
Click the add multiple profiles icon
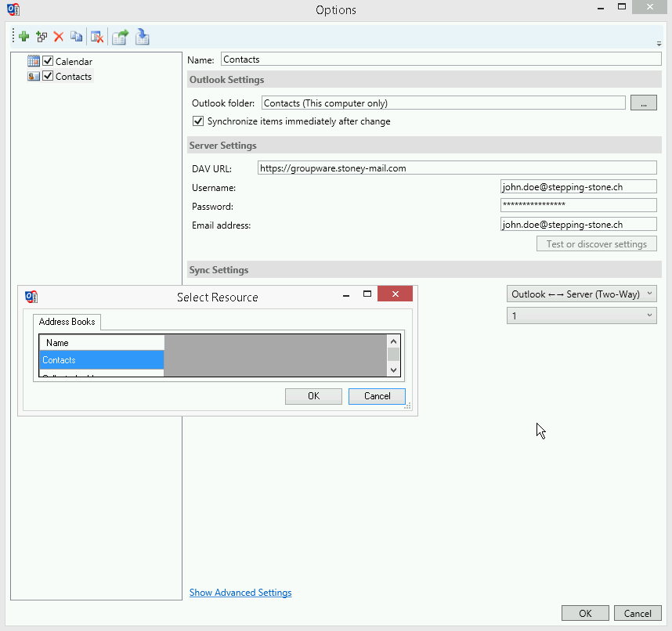tap(42, 37)
